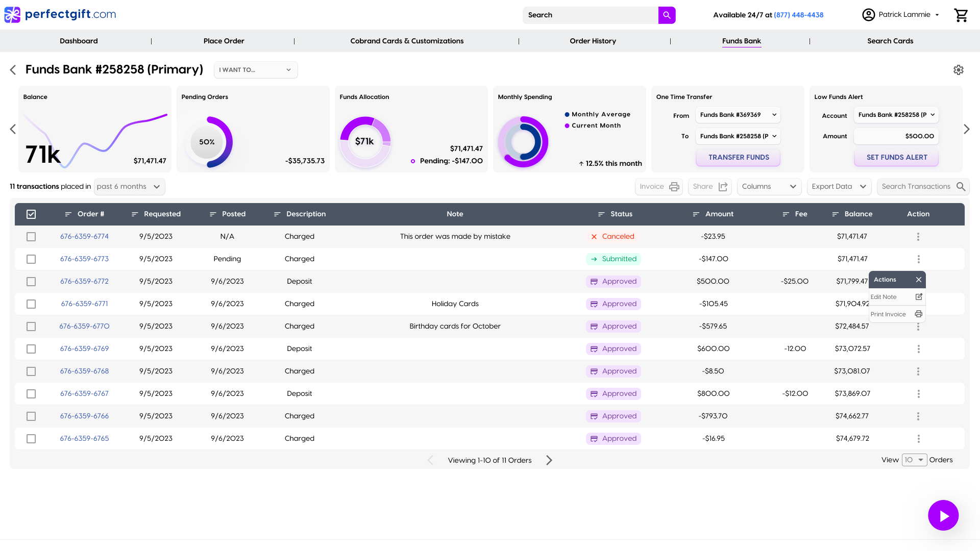Expand the I WANT TO dropdown
The height and width of the screenshot is (551, 980).
pos(255,70)
